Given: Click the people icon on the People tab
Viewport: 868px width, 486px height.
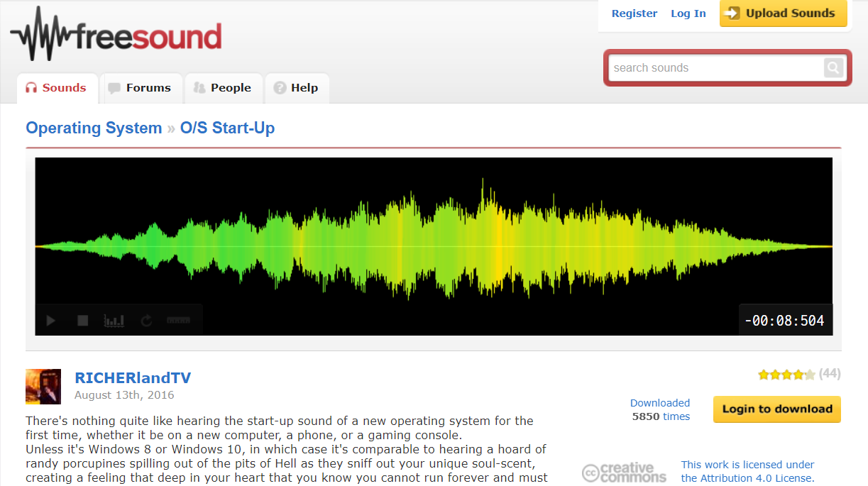Looking at the screenshot, I should pos(199,88).
